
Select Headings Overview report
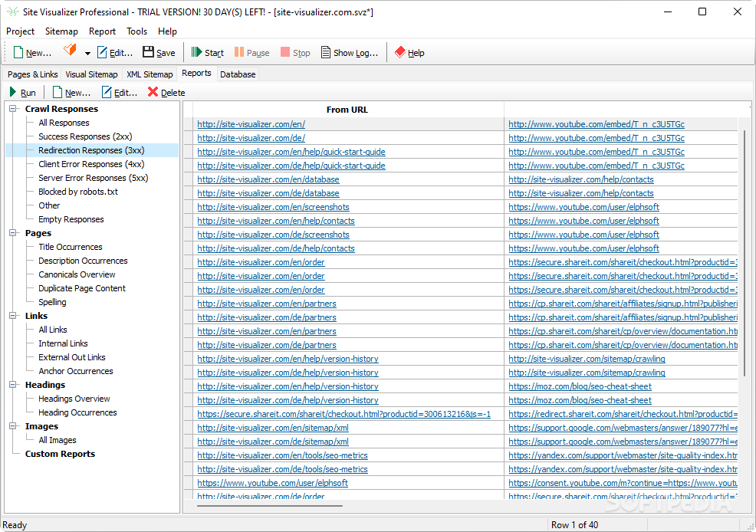pyautogui.click(x=74, y=399)
